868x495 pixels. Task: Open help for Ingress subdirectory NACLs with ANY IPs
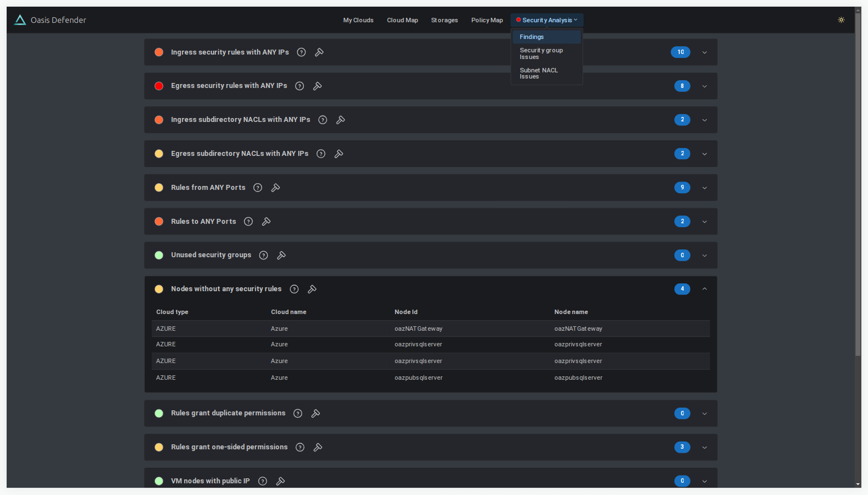coord(323,120)
